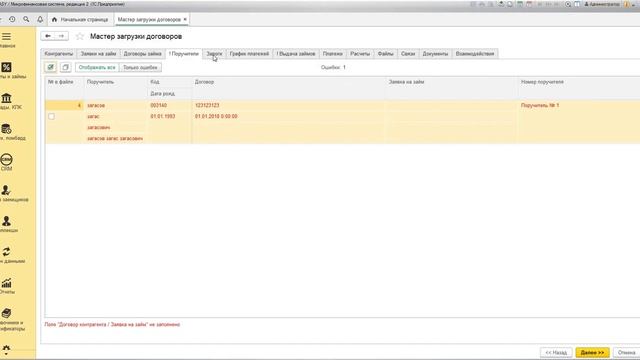
Task: Click the zoom magnifier icon in title bar
Action: point(568,4)
